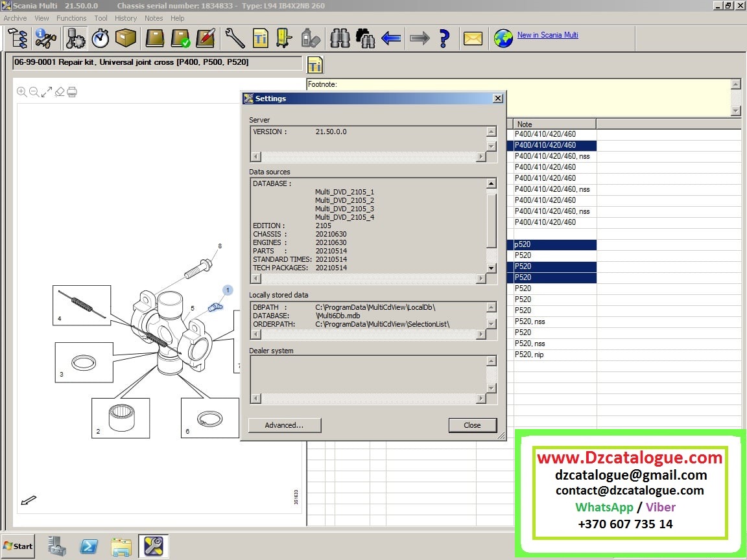This screenshot has height=560, width=747.
Task: Select detail box 3 showing seal ring
Action: pyautogui.click(x=84, y=362)
